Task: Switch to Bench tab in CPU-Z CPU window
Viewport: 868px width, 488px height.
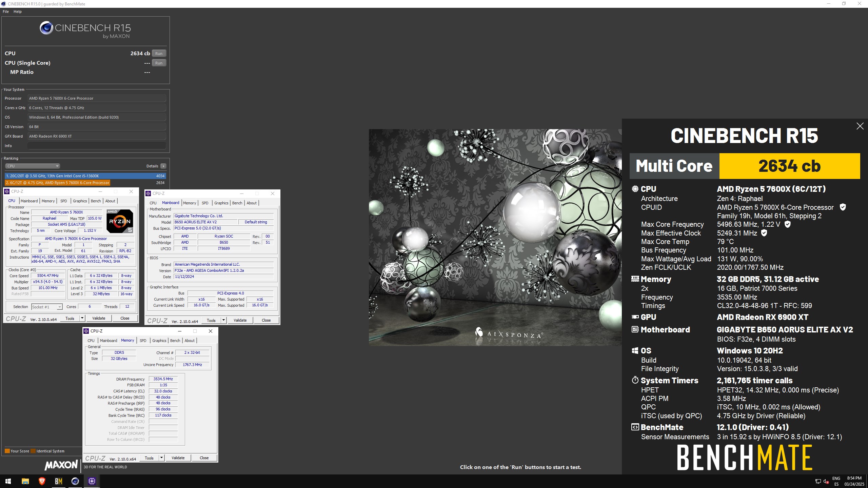Action: point(96,201)
